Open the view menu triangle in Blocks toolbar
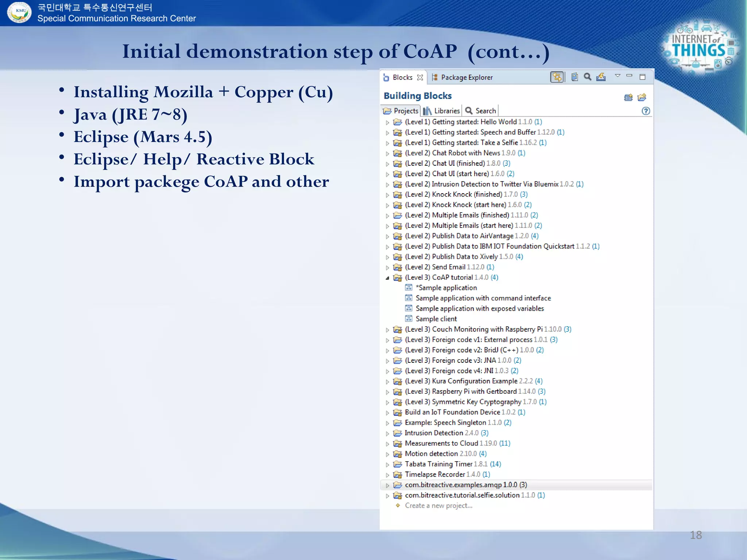 click(618, 75)
